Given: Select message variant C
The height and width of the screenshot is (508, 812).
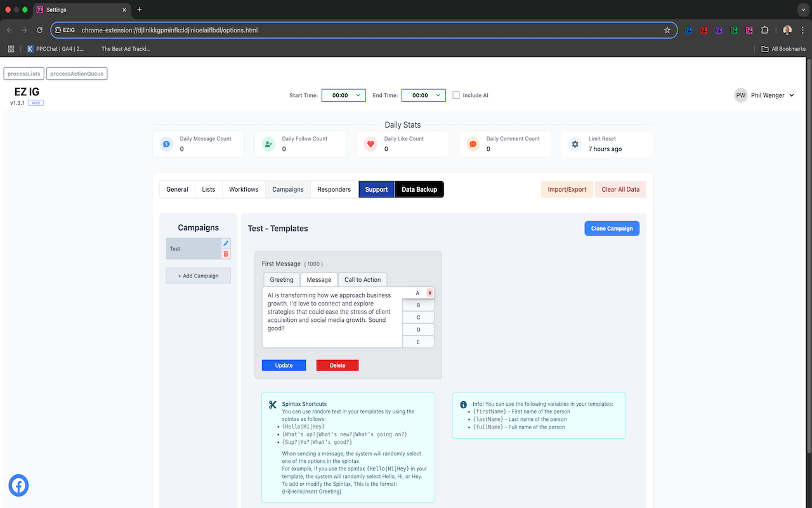Looking at the screenshot, I should point(418,317).
